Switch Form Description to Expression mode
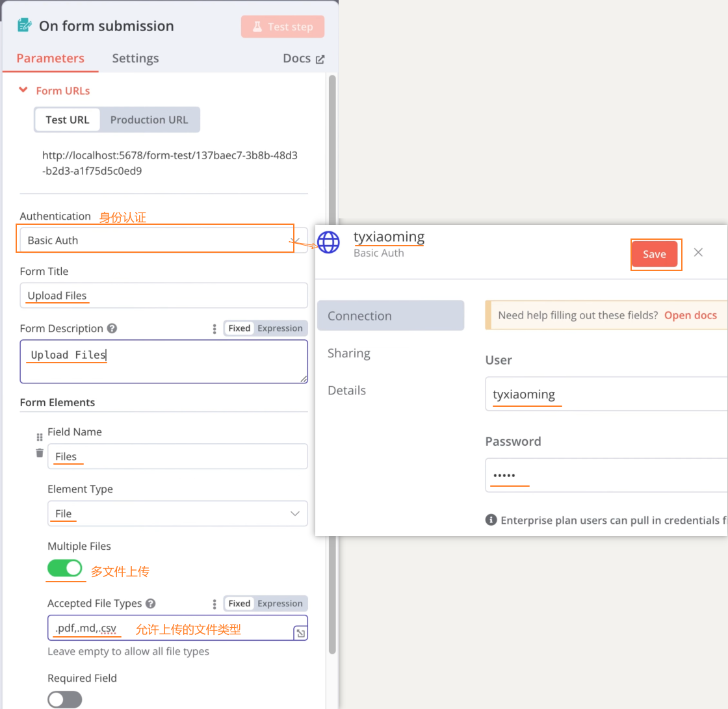 click(279, 328)
